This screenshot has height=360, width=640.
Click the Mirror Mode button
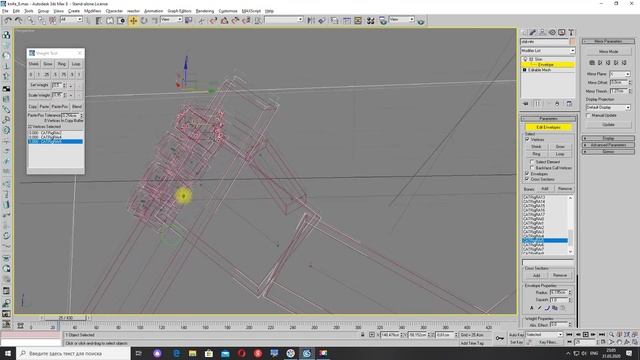click(x=608, y=52)
